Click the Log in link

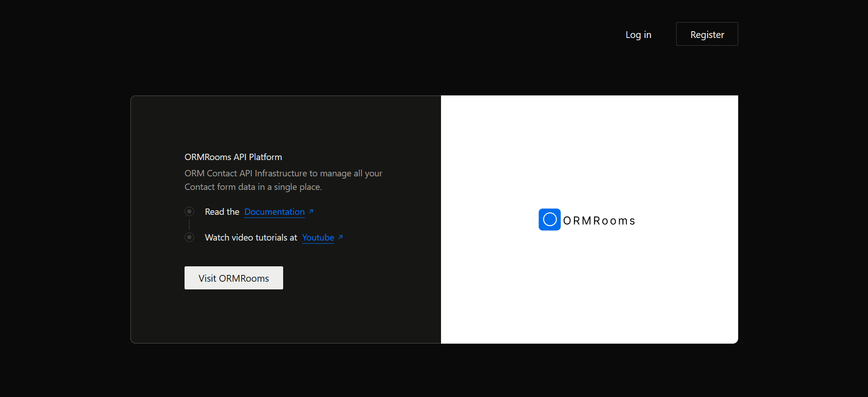click(638, 35)
